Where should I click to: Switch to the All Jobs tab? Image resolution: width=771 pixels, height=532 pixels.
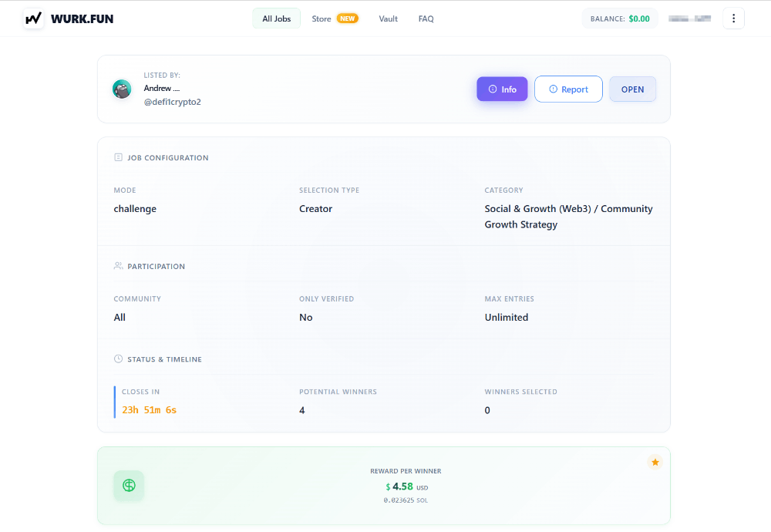click(x=276, y=19)
